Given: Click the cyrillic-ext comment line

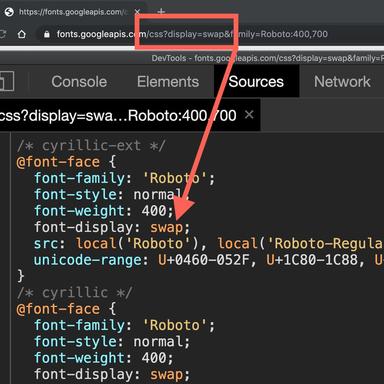Looking at the screenshot, I should coord(91,146).
